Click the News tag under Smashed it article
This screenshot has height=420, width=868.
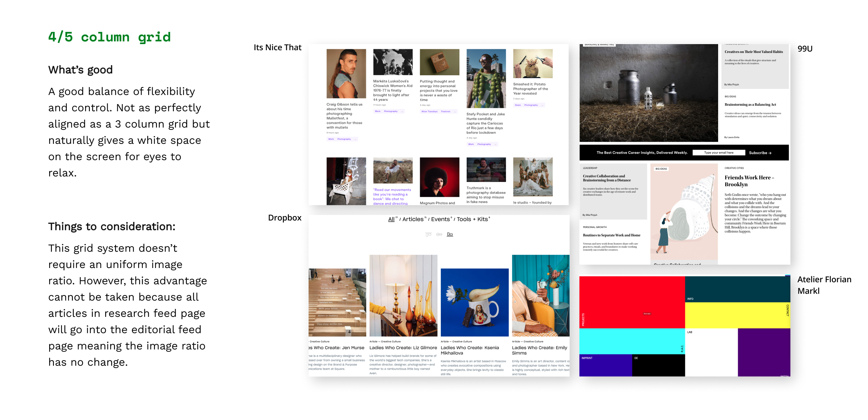click(x=518, y=105)
